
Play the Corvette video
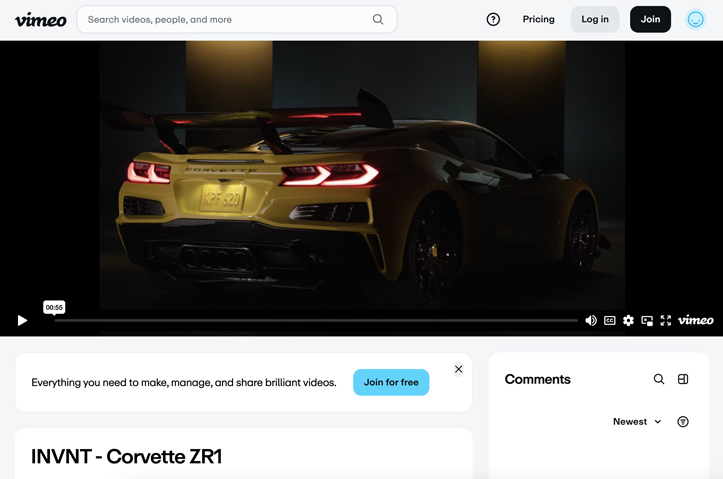22,320
